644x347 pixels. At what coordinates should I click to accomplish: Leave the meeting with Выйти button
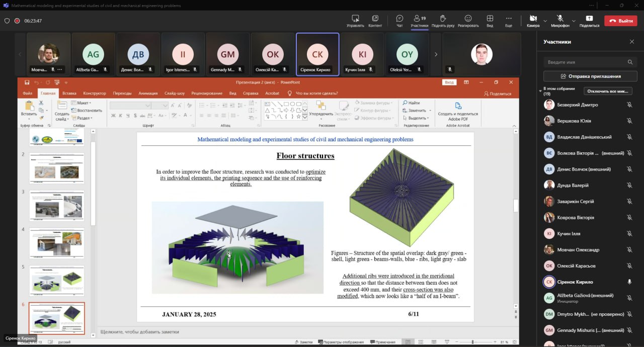tap(620, 21)
